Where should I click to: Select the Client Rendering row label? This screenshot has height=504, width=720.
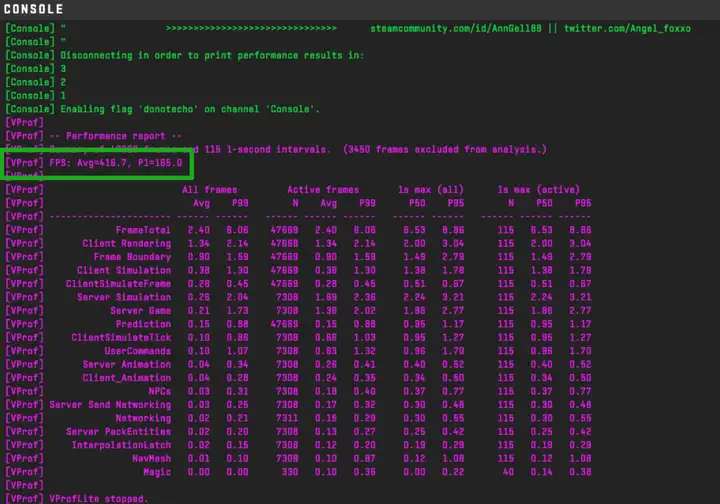click(127, 243)
